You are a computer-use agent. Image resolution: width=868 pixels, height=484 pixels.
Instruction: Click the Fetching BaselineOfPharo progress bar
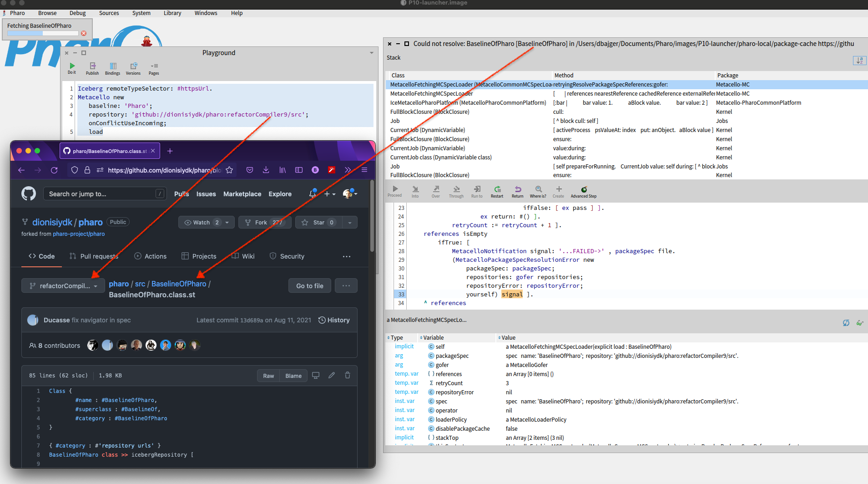42,33
